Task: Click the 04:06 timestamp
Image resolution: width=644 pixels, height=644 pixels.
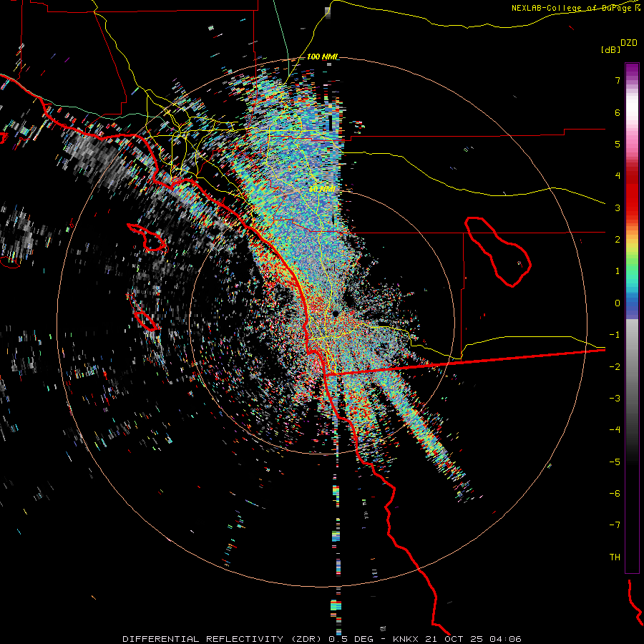Action: [x=506, y=639]
